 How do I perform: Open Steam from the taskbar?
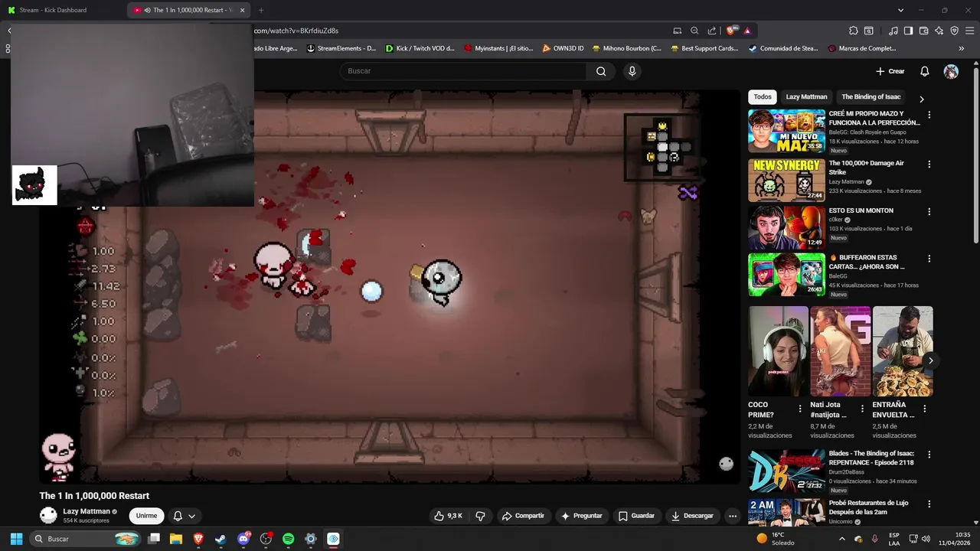pos(220,539)
